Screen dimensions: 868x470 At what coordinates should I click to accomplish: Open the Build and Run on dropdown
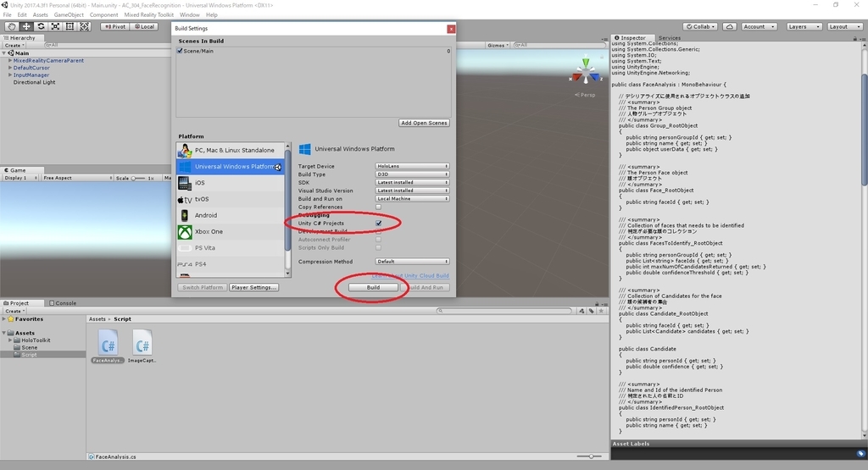click(412, 198)
